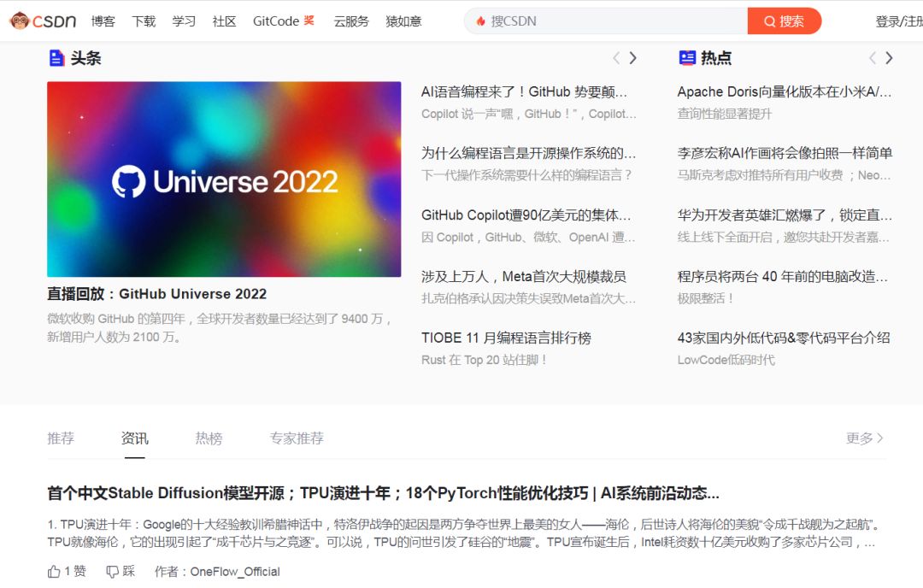The height and width of the screenshot is (588, 923).
Task: Open the 下载 menu
Action: 144,21
